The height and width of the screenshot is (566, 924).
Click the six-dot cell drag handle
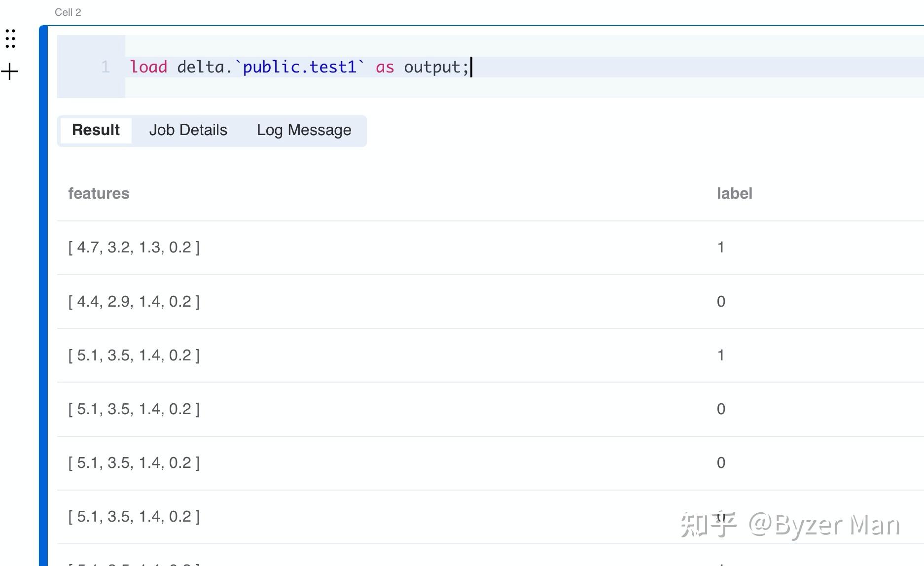pos(10,38)
